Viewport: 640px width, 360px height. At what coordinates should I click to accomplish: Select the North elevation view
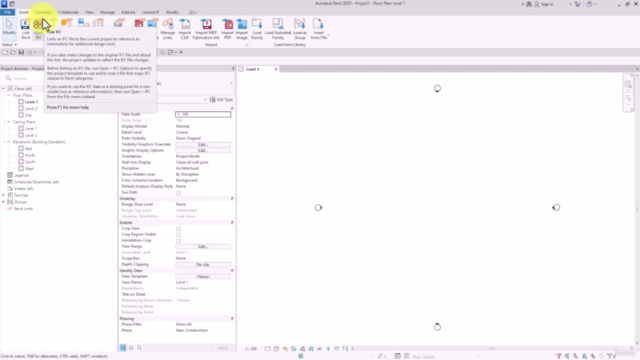tap(30, 155)
